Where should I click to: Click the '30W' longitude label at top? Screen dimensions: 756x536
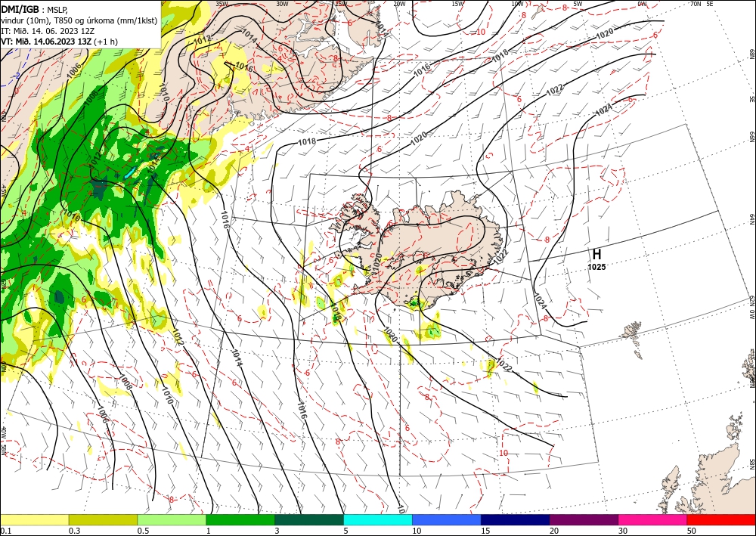(282, 4)
